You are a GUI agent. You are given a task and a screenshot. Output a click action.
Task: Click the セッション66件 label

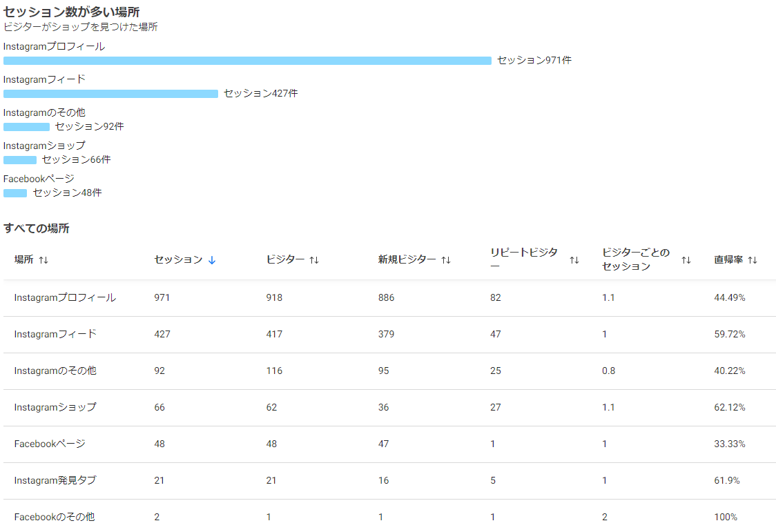(76, 159)
